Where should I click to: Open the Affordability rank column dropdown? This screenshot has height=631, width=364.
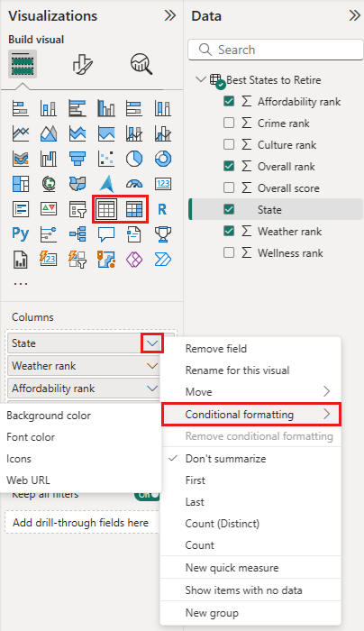point(152,389)
